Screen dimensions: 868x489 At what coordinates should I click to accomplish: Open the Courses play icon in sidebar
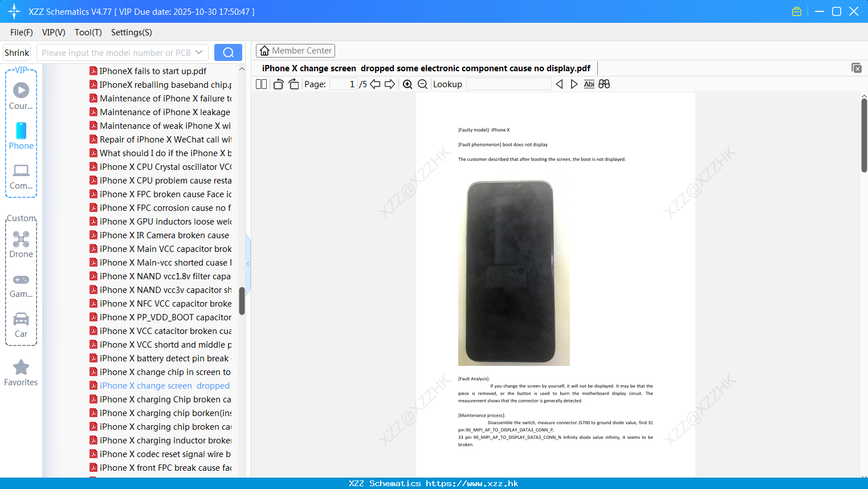coord(21,90)
